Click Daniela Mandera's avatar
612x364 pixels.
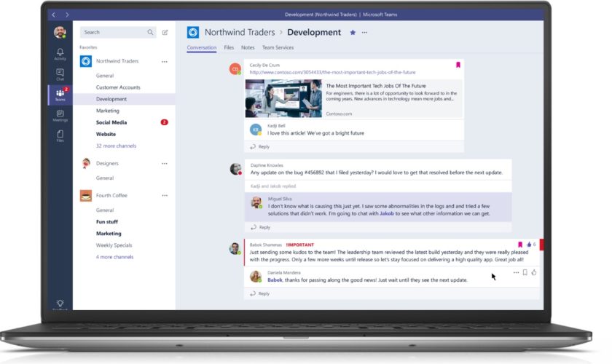255,276
